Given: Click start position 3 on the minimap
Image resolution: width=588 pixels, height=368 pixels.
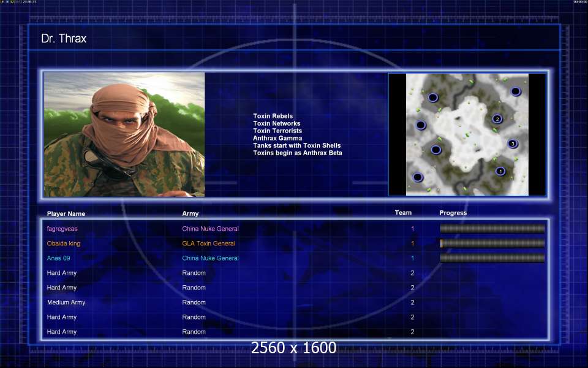Looking at the screenshot, I should tap(513, 144).
